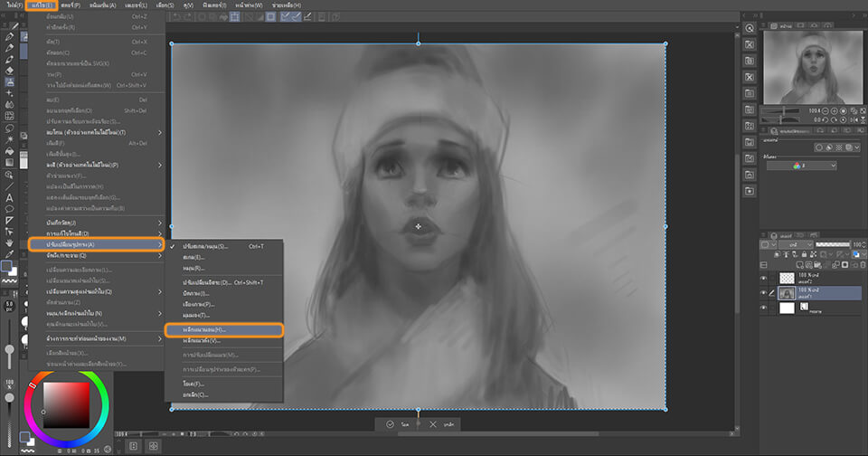
Task: Open the Filter (I) menu in the menu bar
Action: (x=217, y=5)
